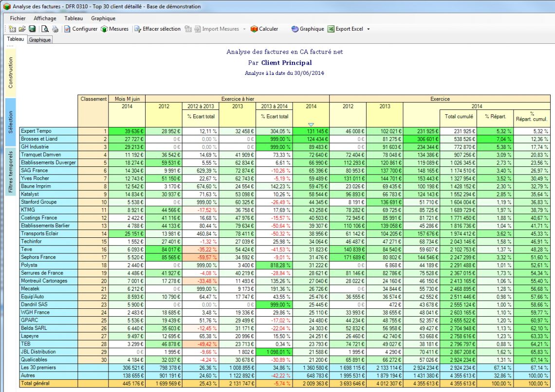This screenshot has height=392, width=555.
Task: Open the Configurer toolbar button
Action: point(81,29)
